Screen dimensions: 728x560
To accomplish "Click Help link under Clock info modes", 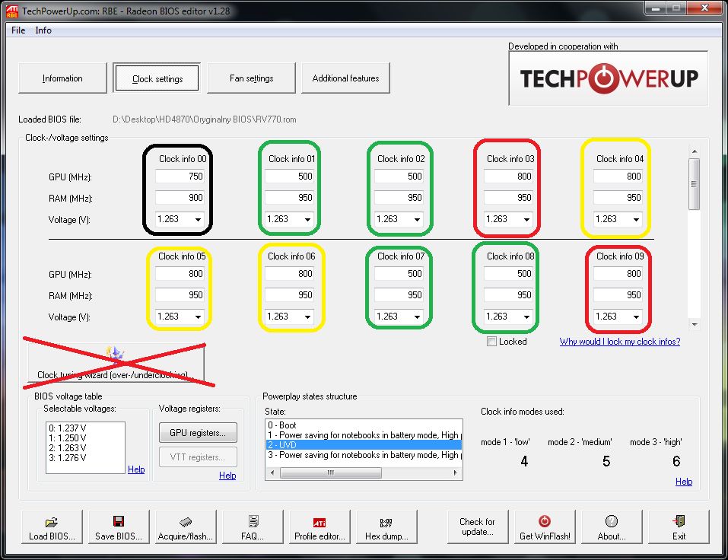I will [x=684, y=481].
